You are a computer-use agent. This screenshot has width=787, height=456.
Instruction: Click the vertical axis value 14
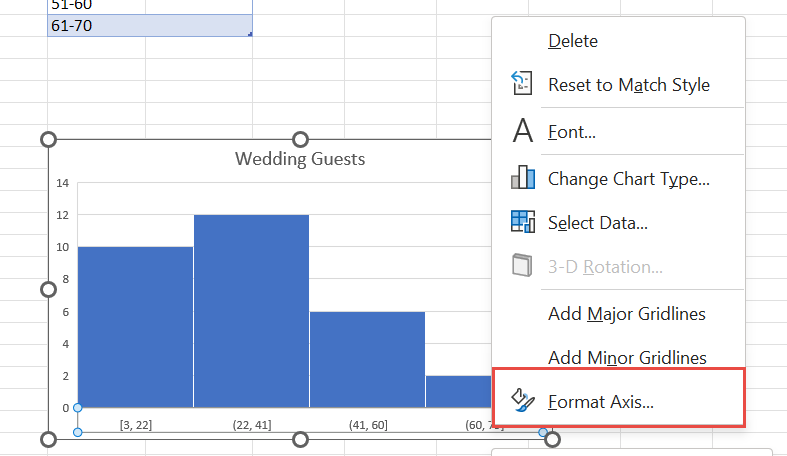point(62,183)
